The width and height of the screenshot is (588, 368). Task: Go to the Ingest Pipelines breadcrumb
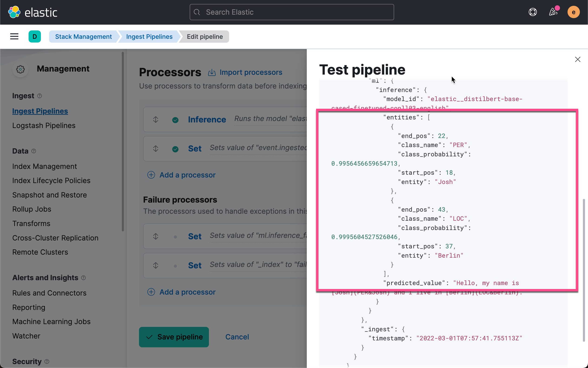149,36
